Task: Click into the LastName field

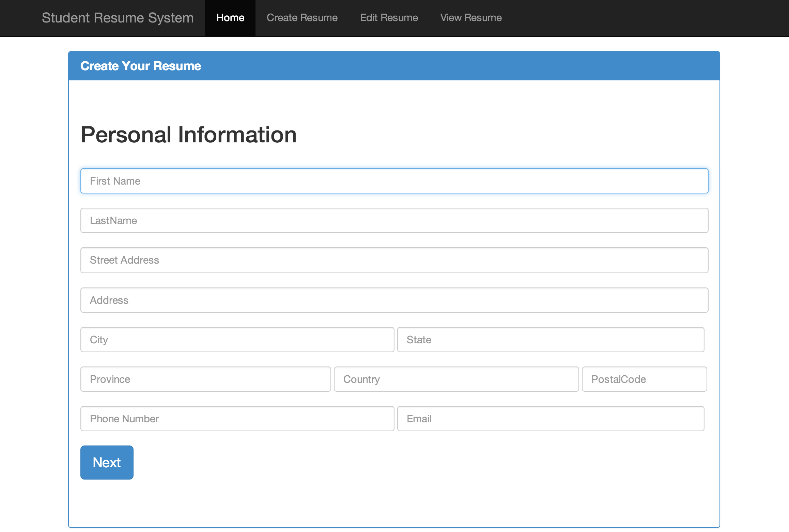Action: click(394, 220)
